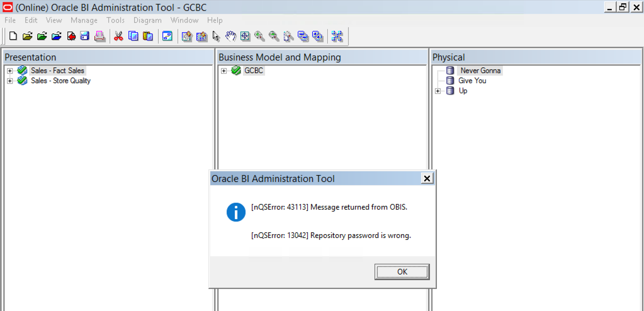Viewport: 644px width, 311px height.
Task: Click the last stacked-windows icon before the separator
Action: [x=317, y=36]
